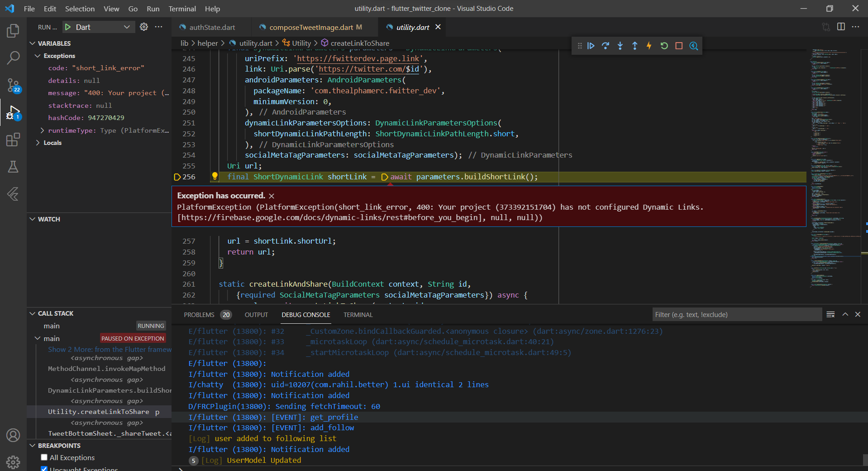The height and width of the screenshot is (471, 868).
Task: Click Step Into in debug toolbar
Action: pyautogui.click(x=620, y=46)
